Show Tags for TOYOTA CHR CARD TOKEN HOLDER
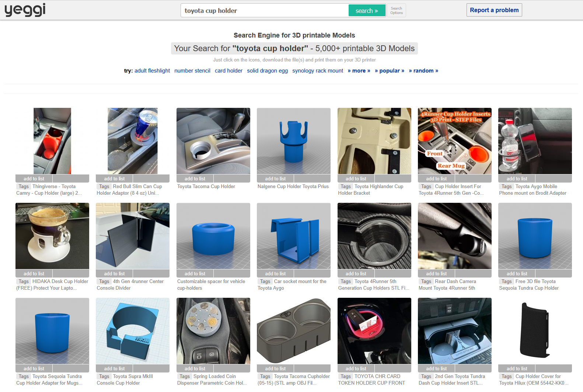Image resolution: width=583 pixels, height=392 pixels. click(346, 377)
